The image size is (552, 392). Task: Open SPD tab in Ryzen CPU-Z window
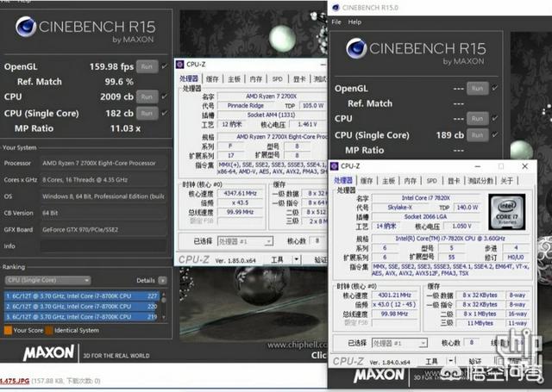click(x=278, y=79)
